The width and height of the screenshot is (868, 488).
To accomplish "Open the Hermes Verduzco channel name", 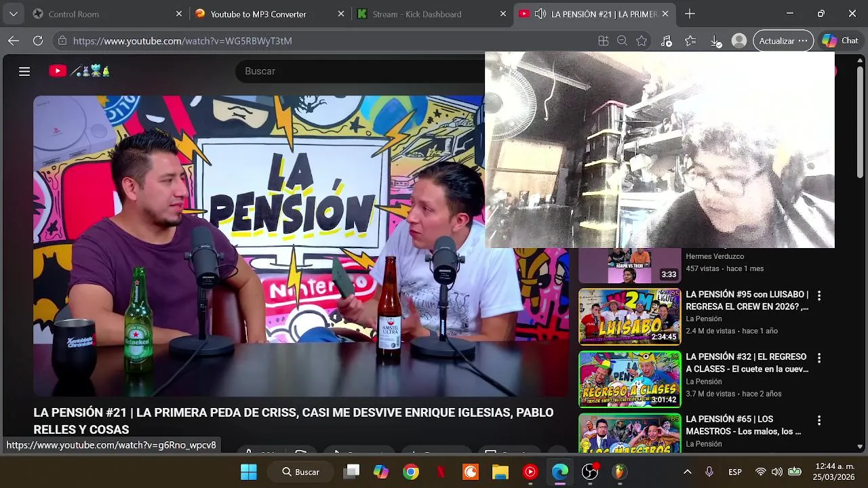I will pyautogui.click(x=715, y=256).
